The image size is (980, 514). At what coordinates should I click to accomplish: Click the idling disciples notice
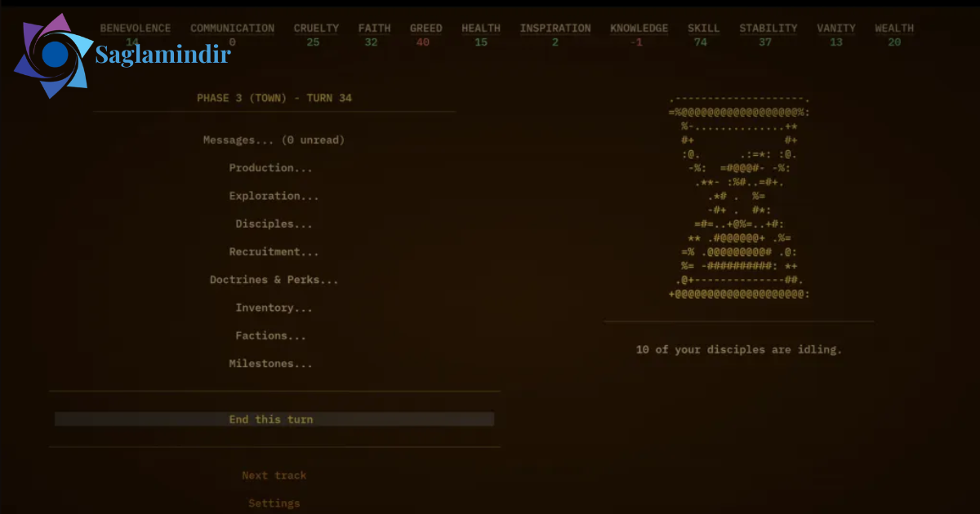click(739, 349)
